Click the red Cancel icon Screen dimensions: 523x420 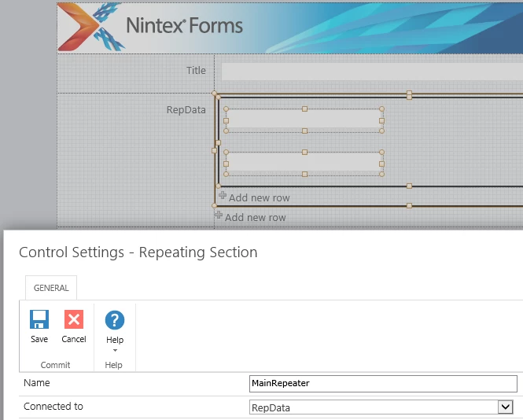(74, 319)
